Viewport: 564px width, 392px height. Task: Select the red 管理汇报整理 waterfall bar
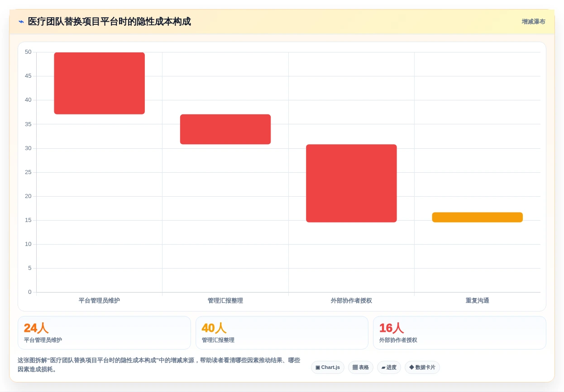[x=225, y=129]
